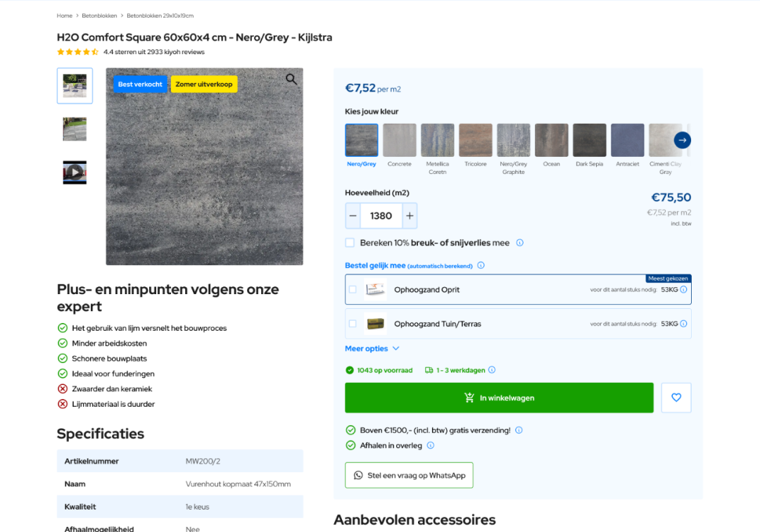Click the Zomer uitverkoop badge
The height and width of the screenshot is (532, 760).
click(204, 84)
